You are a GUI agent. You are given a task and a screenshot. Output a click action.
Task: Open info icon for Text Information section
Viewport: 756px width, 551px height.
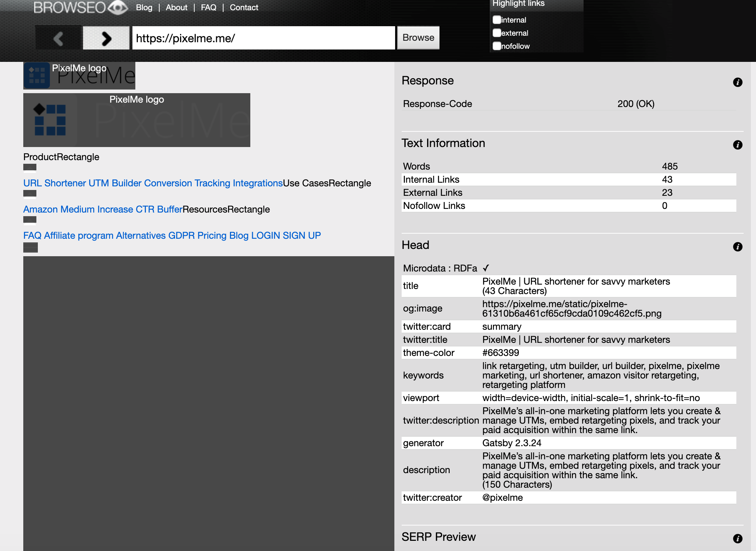[x=737, y=145]
